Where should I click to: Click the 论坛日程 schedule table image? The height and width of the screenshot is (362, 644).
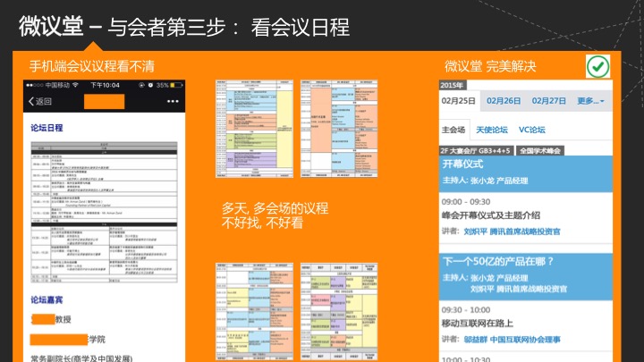104,213
